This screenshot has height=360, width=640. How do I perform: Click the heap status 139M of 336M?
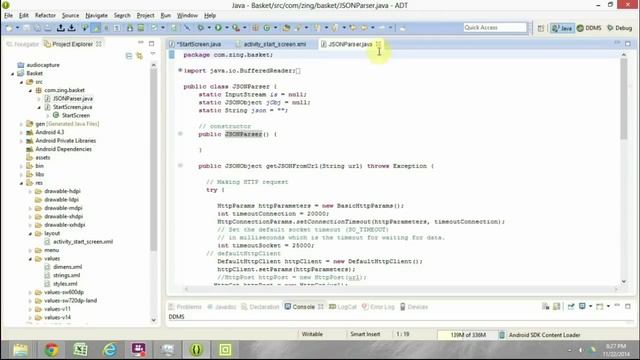[468, 335]
